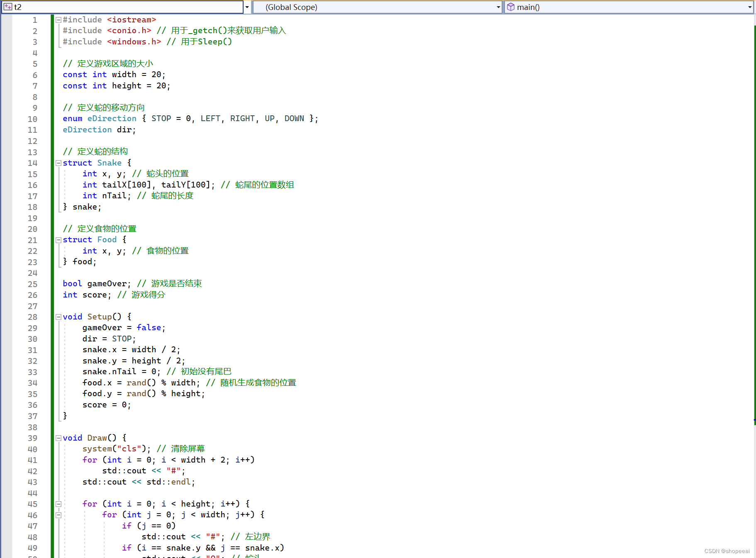This screenshot has height=558, width=756.
Task: Click the 'Snake' struct name
Action: click(110, 163)
